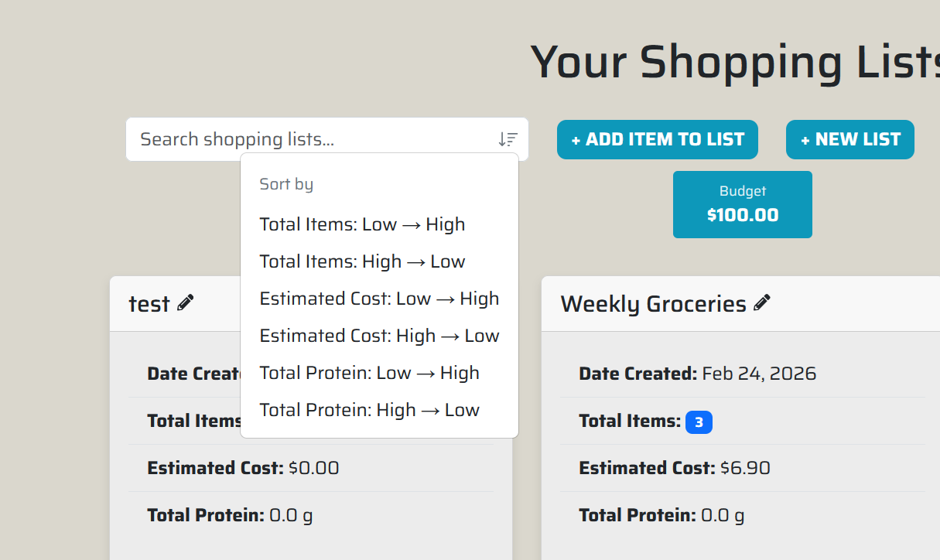Rename "Weekly Groceries" using its pencil icon
The image size is (940, 560).
click(763, 302)
